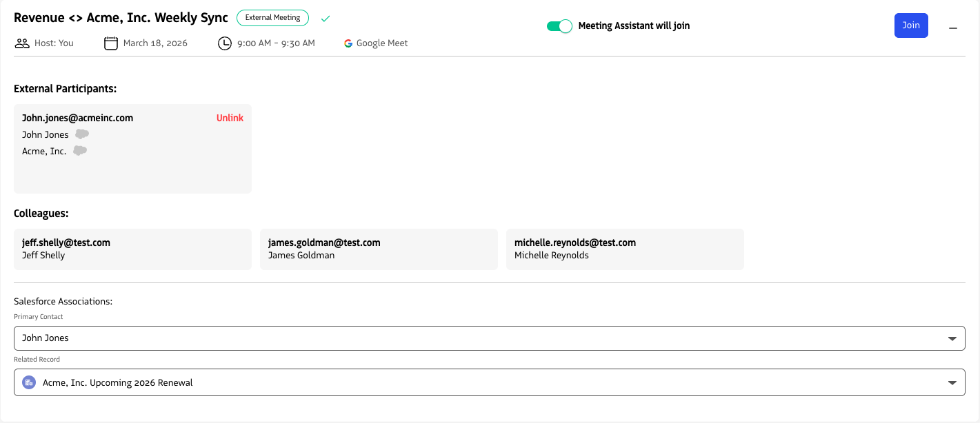980x423 pixels.
Task: Click the John.jones@acmeinc.com email address
Action: tap(77, 118)
